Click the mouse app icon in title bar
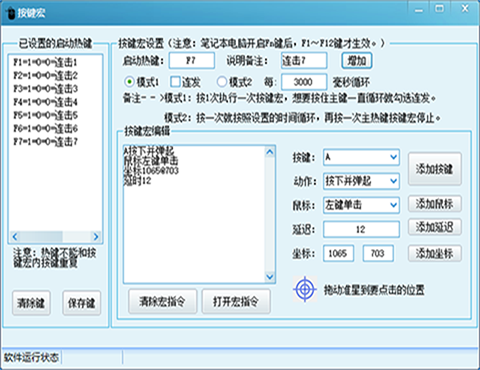480x370 pixels. [11, 13]
